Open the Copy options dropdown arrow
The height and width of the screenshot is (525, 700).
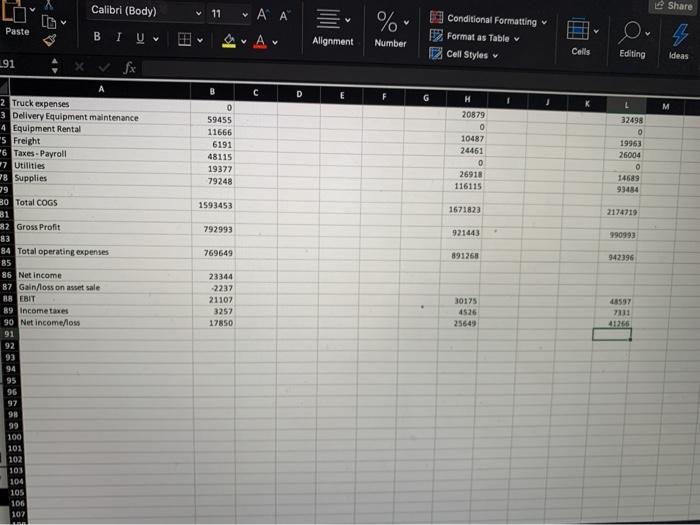point(63,22)
